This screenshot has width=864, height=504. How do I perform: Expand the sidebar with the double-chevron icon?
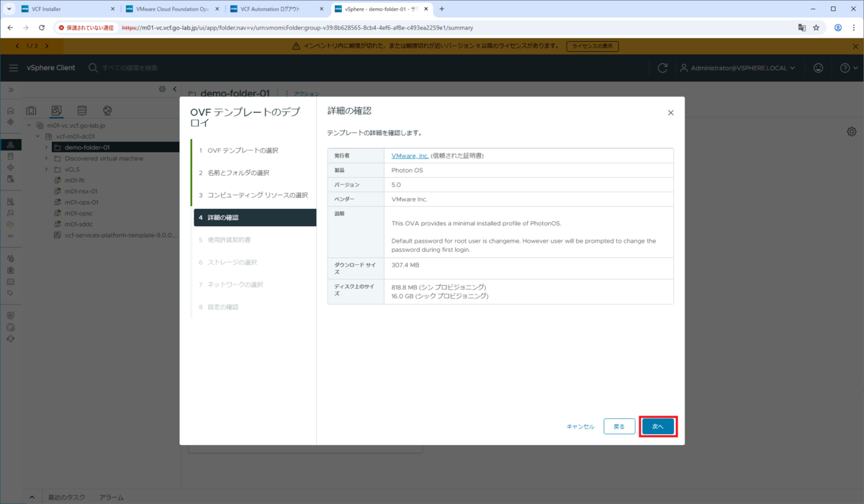point(10,89)
